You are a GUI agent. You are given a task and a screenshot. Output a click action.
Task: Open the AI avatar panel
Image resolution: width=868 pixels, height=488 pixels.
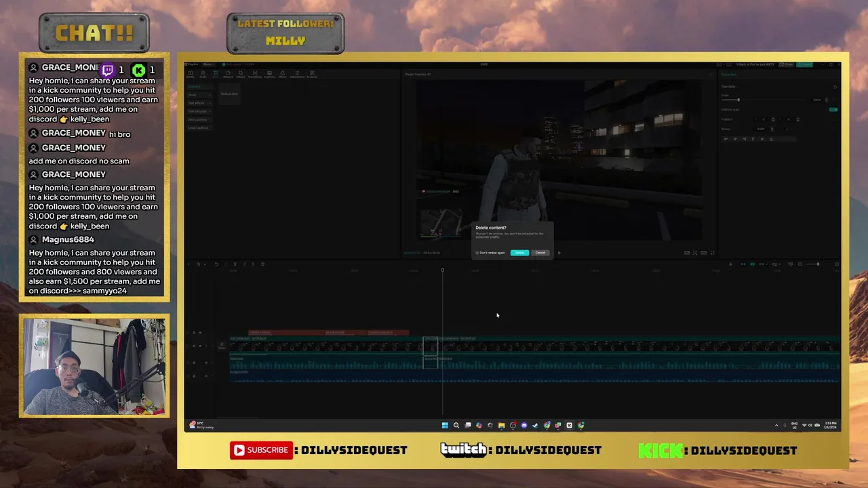[x=312, y=73]
